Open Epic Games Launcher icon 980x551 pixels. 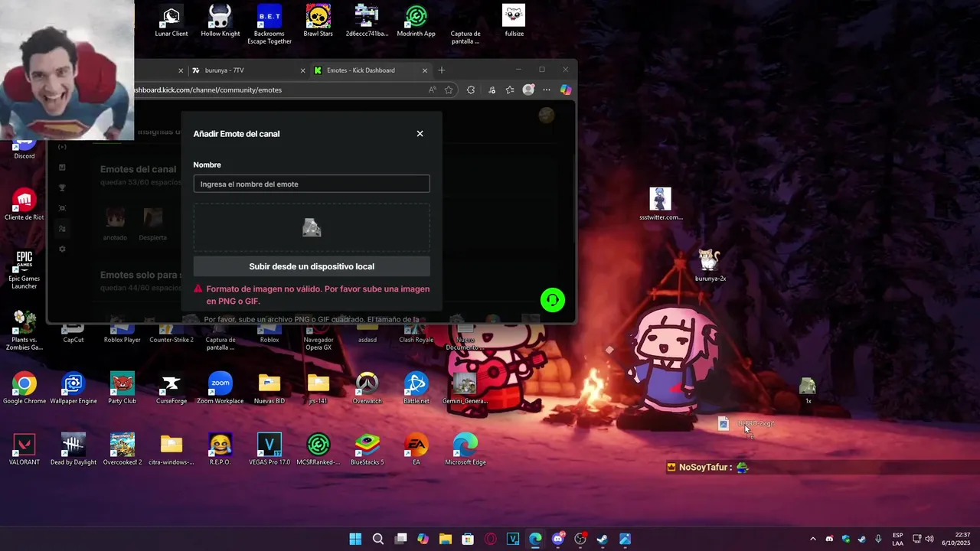click(24, 269)
